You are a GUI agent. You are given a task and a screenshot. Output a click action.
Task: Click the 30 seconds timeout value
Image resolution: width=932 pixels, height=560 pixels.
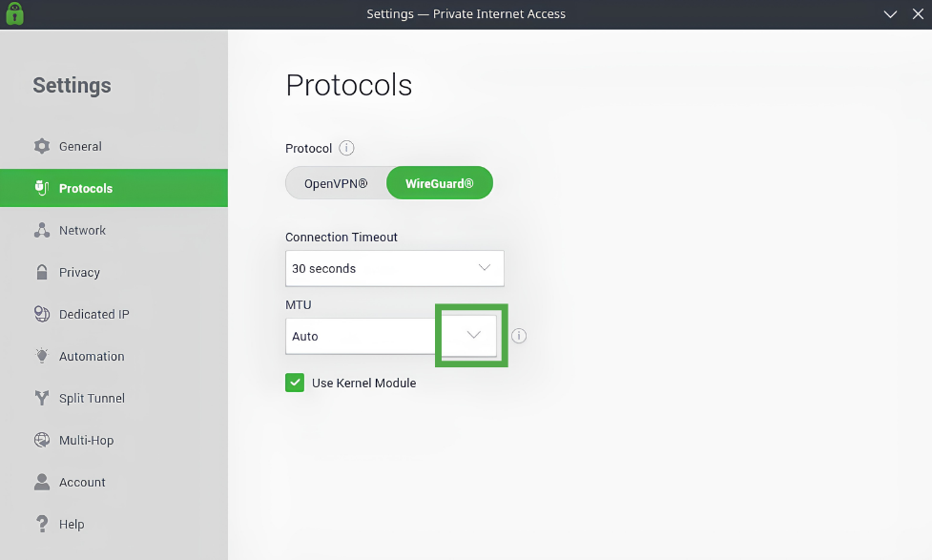(324, 269)
